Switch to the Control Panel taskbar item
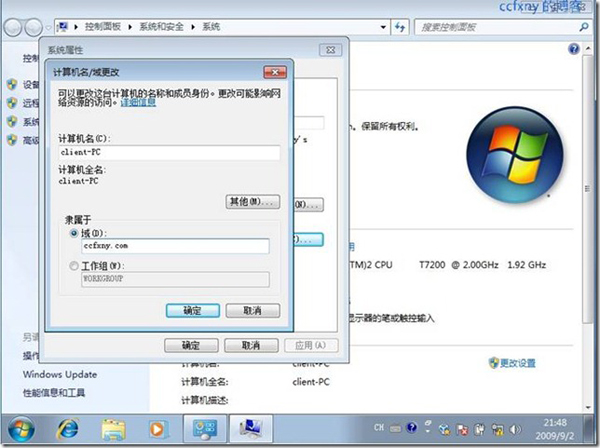 tap(205, 429)
